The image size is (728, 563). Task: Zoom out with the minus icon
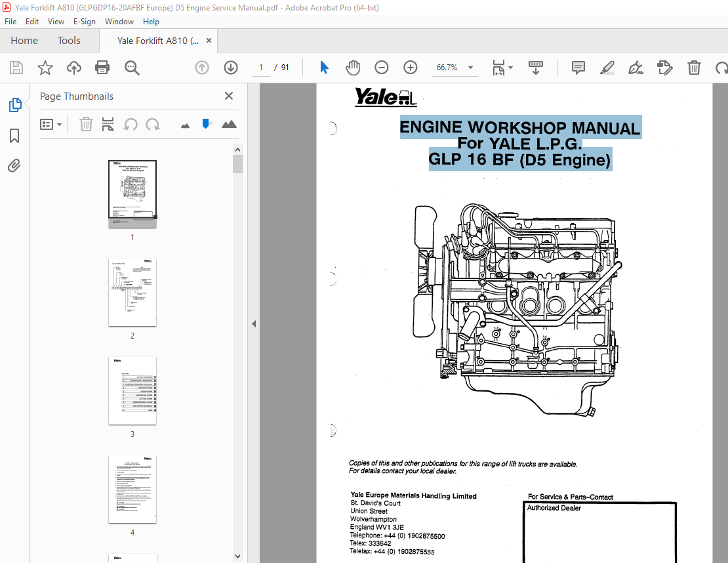click(382, 68)
